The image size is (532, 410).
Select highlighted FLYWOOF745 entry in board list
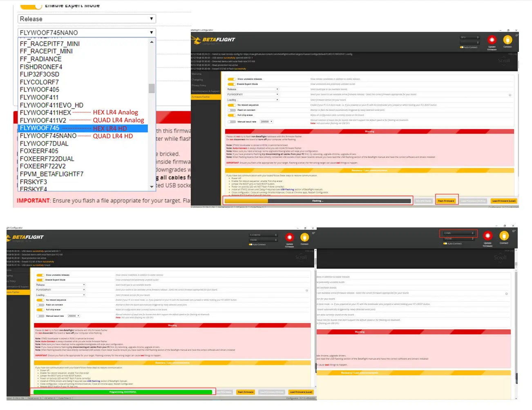pos(83,128)
